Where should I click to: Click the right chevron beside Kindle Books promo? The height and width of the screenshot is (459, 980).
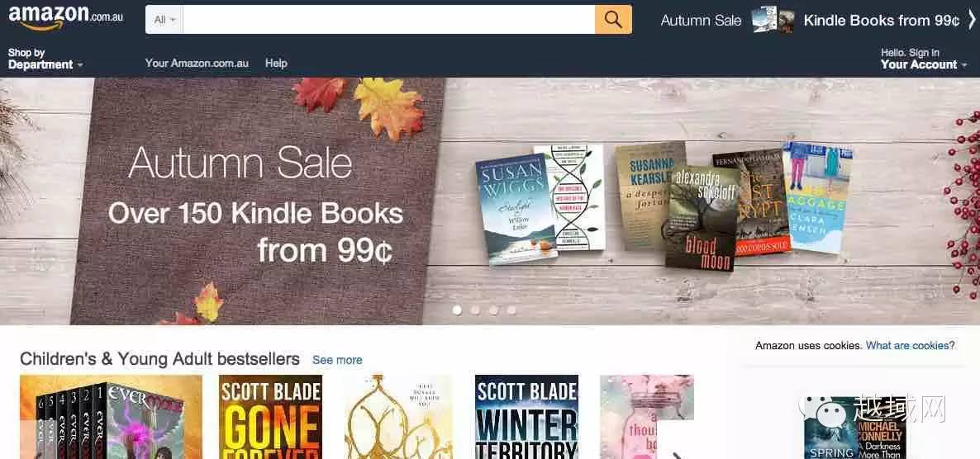click(972, 20)
